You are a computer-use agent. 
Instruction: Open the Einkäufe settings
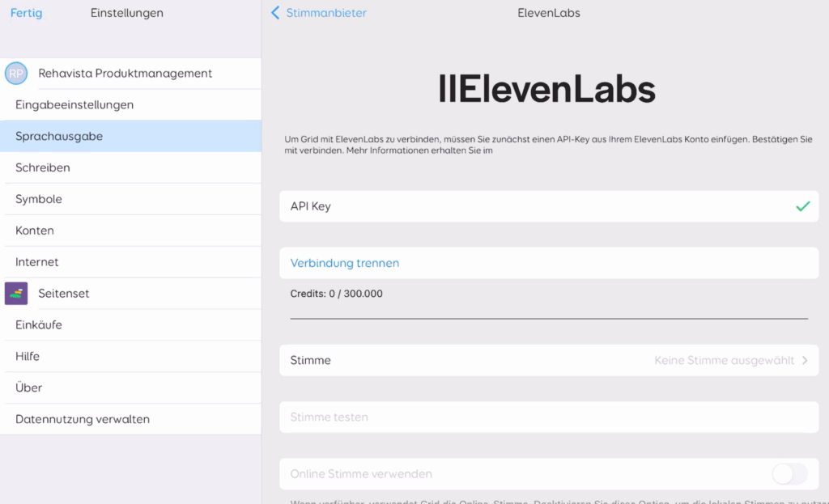click(x=130, y=325)
